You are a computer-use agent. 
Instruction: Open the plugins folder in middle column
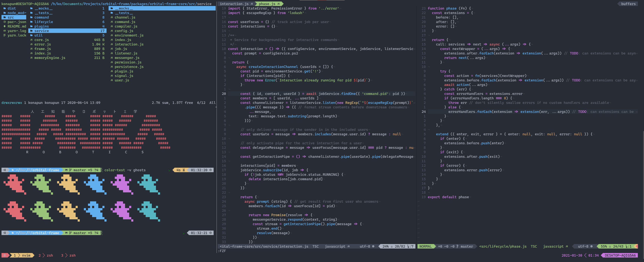42,26
